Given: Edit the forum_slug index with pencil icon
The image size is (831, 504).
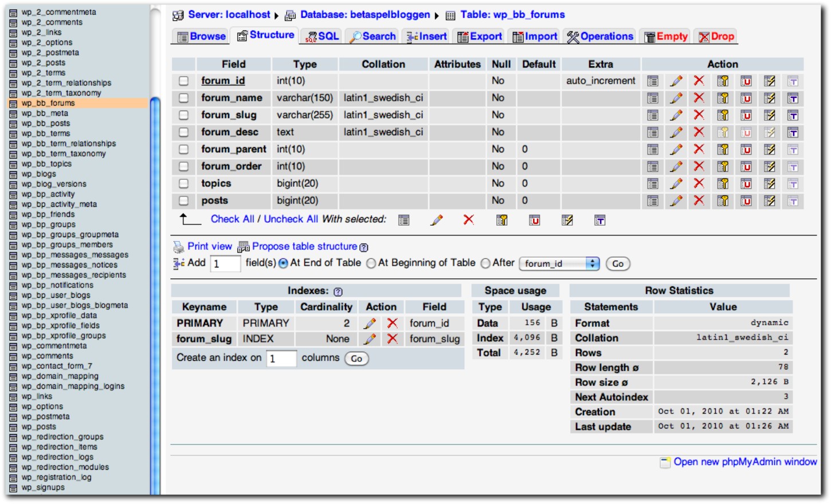Looking at the screenshot, I should click(370, 339).
